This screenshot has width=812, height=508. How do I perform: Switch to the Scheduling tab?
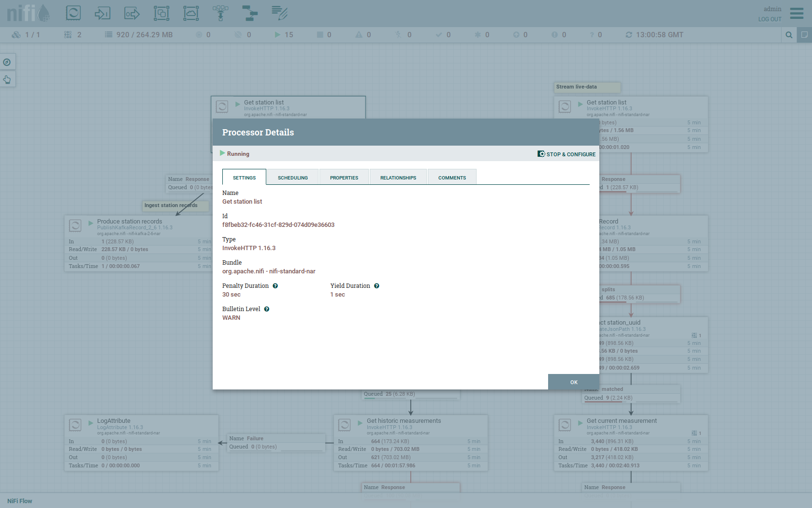tap(292, 178)
